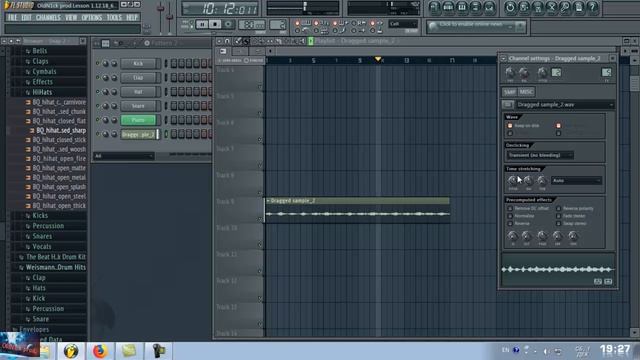640x360 pixels.
Task: Click the first time stretching knob
Action: click(x=513, y=180)
